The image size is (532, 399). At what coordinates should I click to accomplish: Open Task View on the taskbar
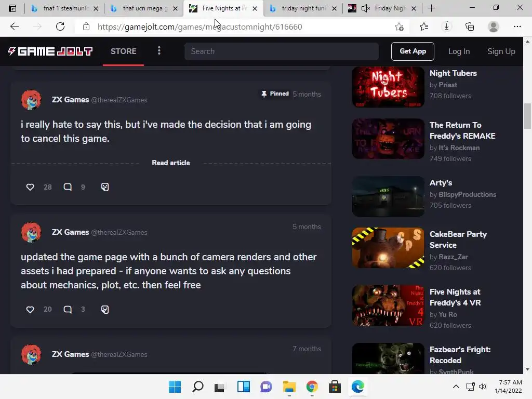click(220, 387)
